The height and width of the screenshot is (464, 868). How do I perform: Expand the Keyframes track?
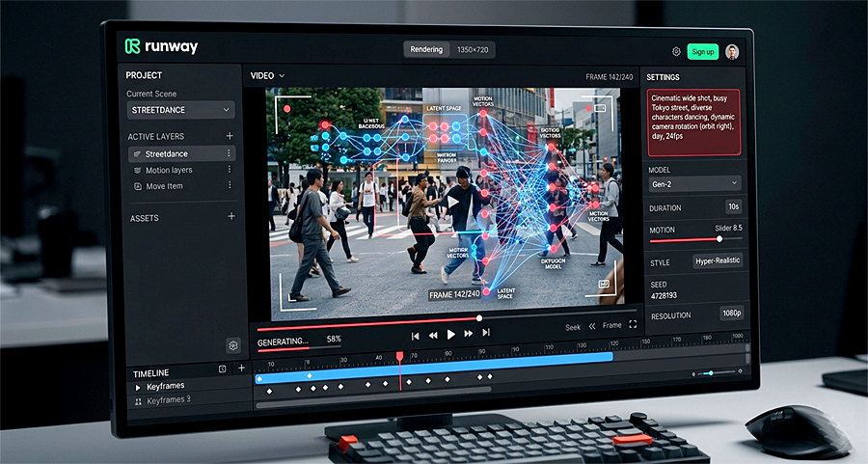tap(138, 388)
